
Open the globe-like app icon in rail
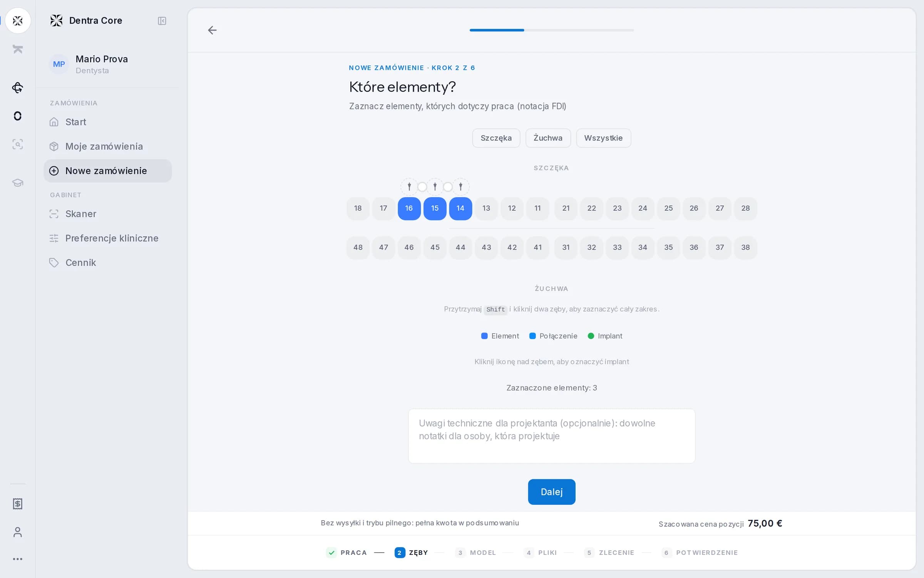coord(18,88)
